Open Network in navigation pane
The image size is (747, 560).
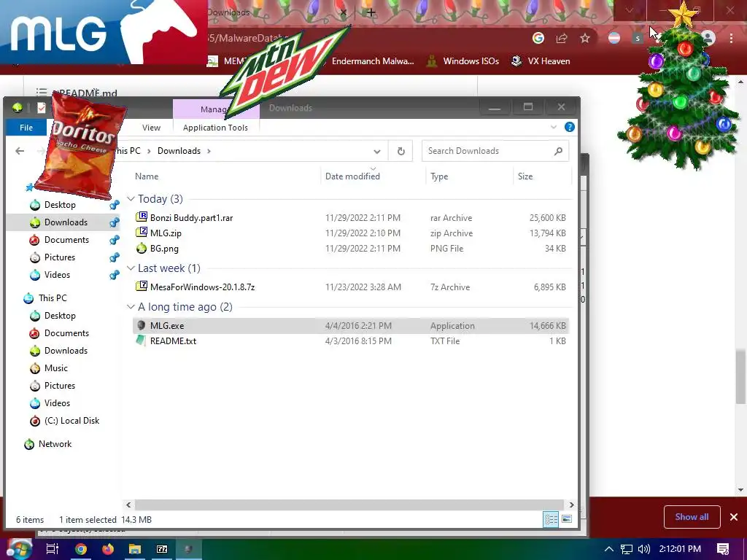point(55,444)
